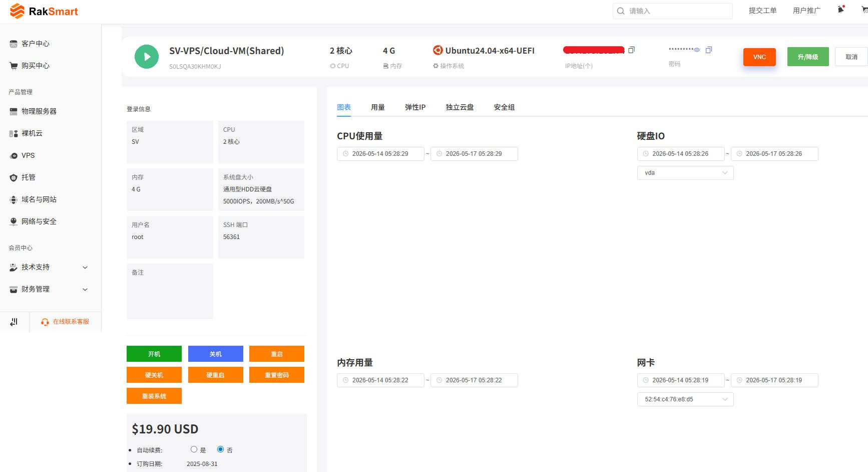Viewport: 868px width, 472px height.
Task: Click the 托管 shield icon
Action: (x=14, y=177)
